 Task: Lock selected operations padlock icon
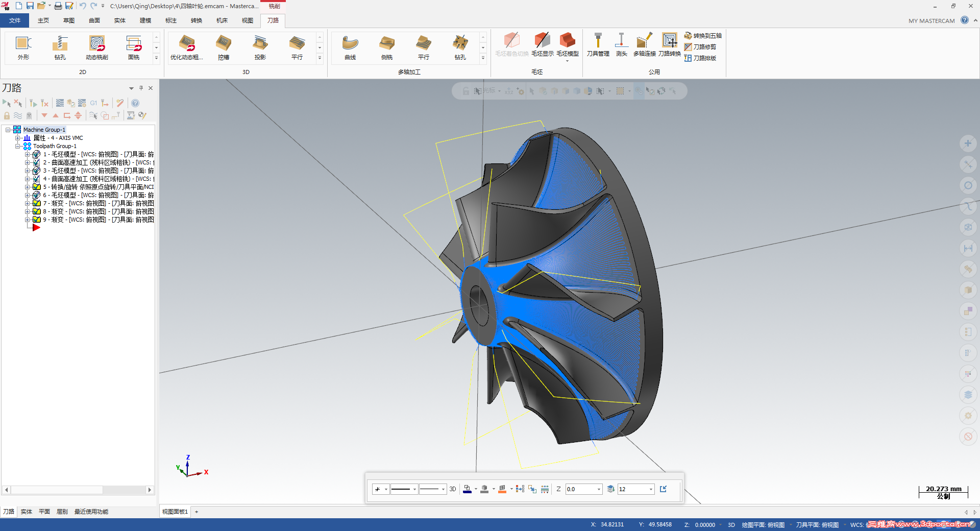pyautogui.click(x=7, y=115)
